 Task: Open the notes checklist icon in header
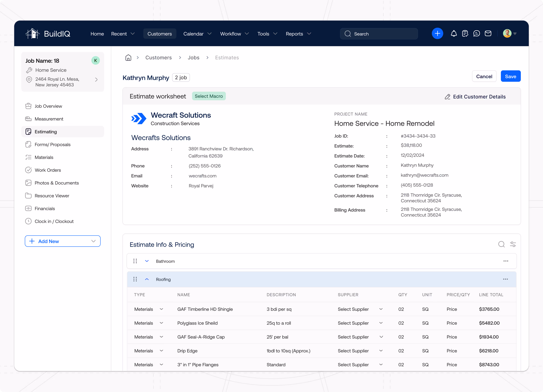[465, 34]
